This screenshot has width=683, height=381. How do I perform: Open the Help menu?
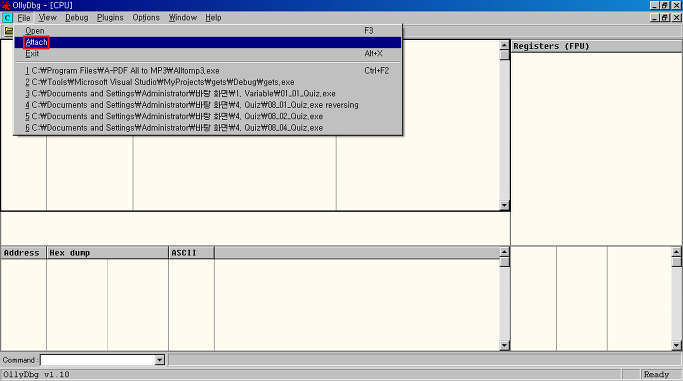click(x=213, y=18)
